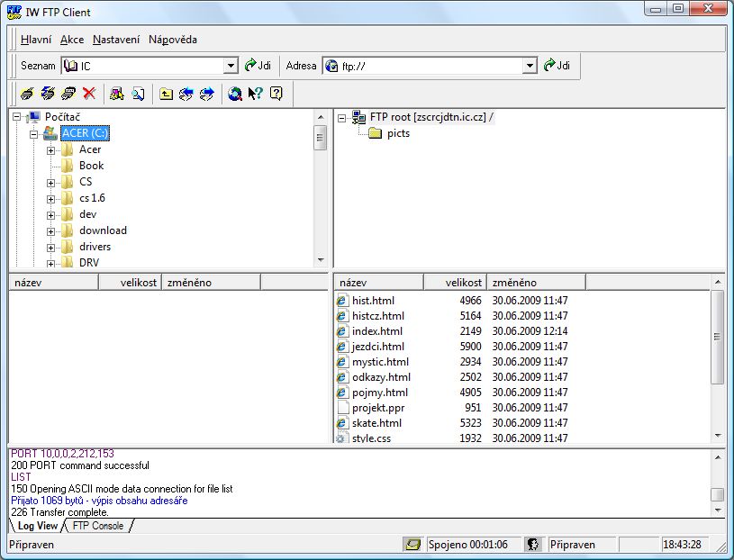This screenshot has height=560, width=734.
Task: Sort remote files by název column
Action: point(378,283)
